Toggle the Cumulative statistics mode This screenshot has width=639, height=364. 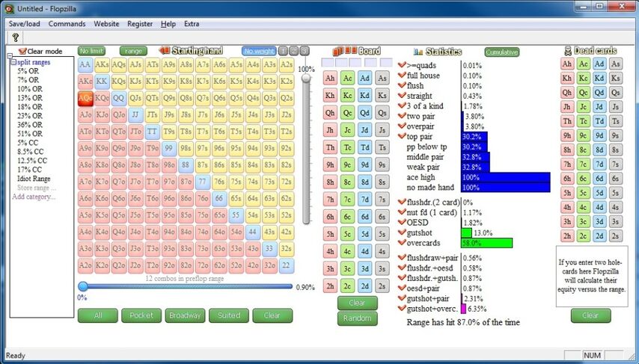[501, 52]
